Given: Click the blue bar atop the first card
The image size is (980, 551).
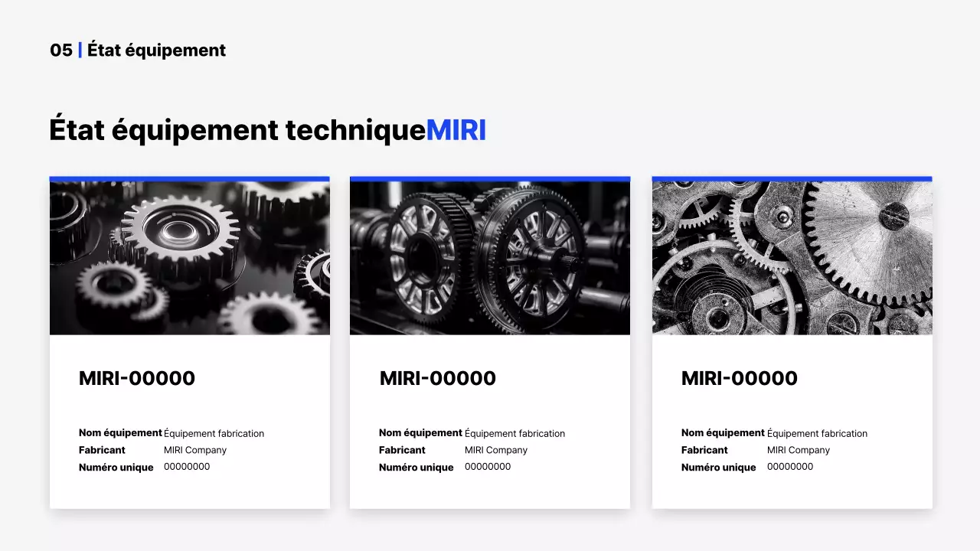Looking at the screenshot, I should [x=189, y=178].
